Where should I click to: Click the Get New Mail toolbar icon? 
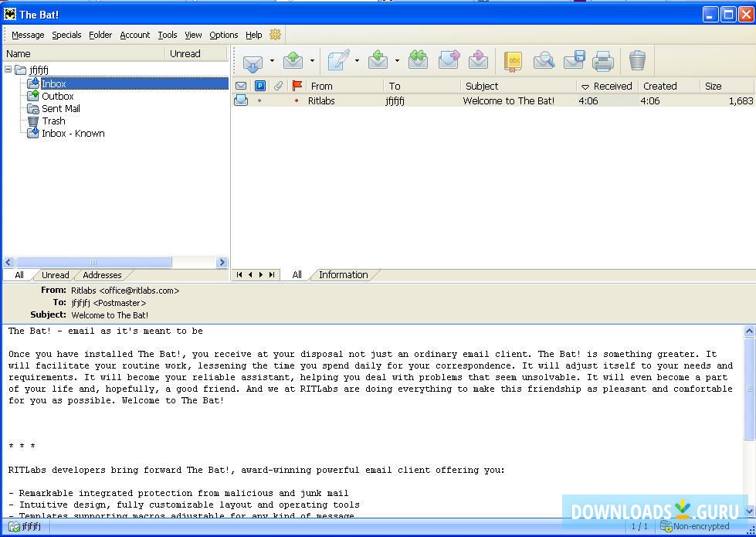point(253,61)
